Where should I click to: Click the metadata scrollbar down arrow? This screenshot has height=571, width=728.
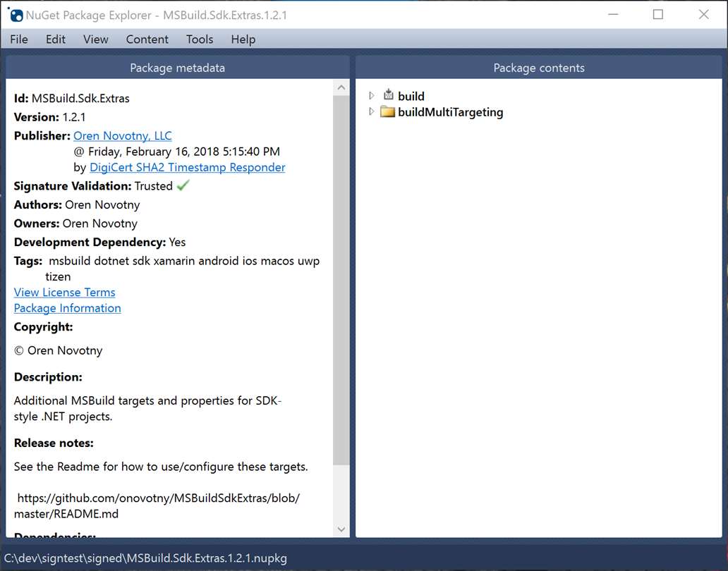coord(341,529)
